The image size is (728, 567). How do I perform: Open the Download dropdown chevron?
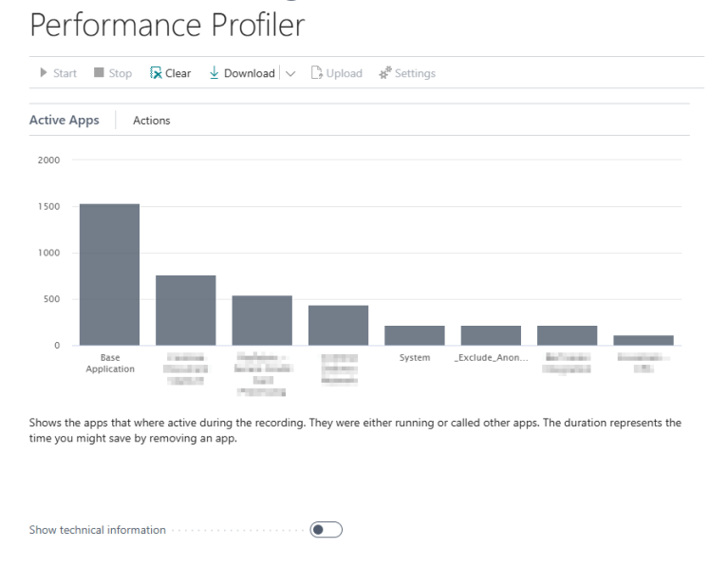tap(290, 73)
